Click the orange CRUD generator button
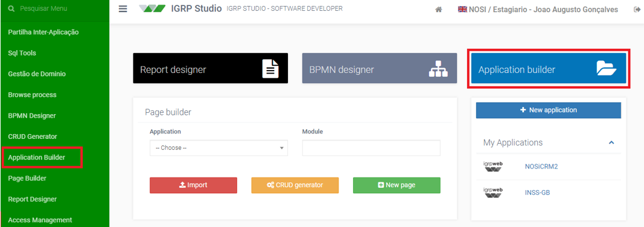The height and width of the screenshot is (227, 644). point(295,185)
